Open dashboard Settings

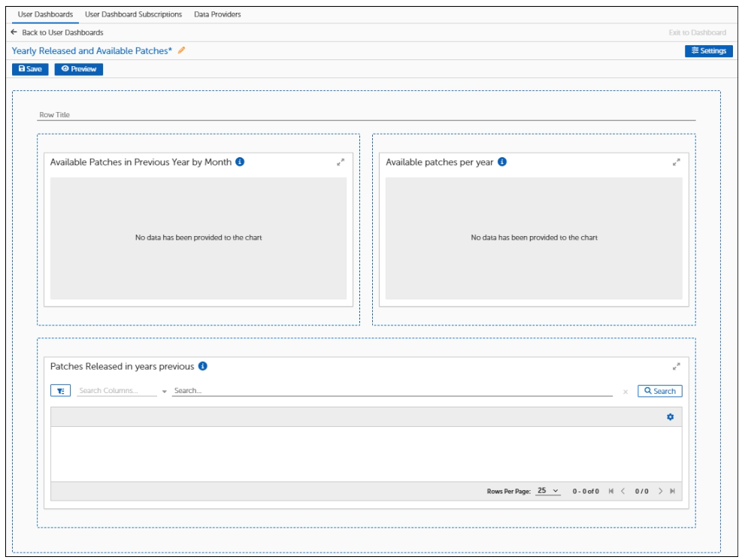pyautogui.click(x=707, y=51)
